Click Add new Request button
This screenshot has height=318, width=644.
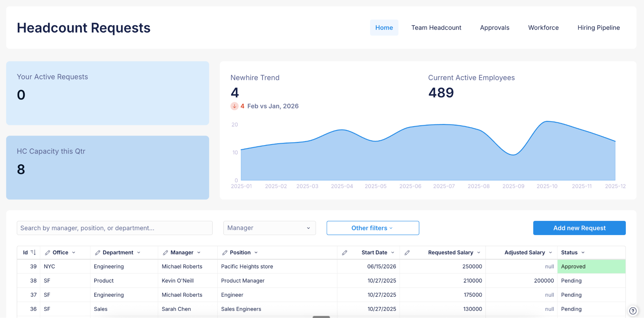(x=579, y=228)
